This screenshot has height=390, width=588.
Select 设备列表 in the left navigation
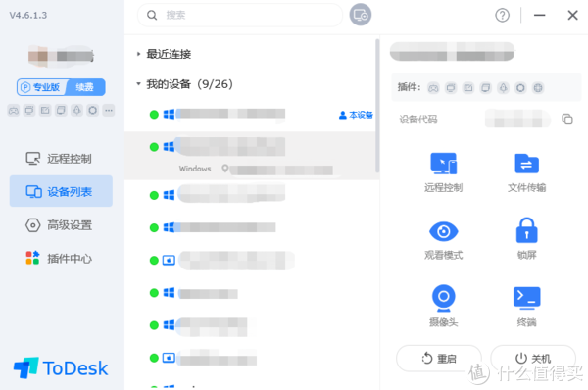[61, 191]
